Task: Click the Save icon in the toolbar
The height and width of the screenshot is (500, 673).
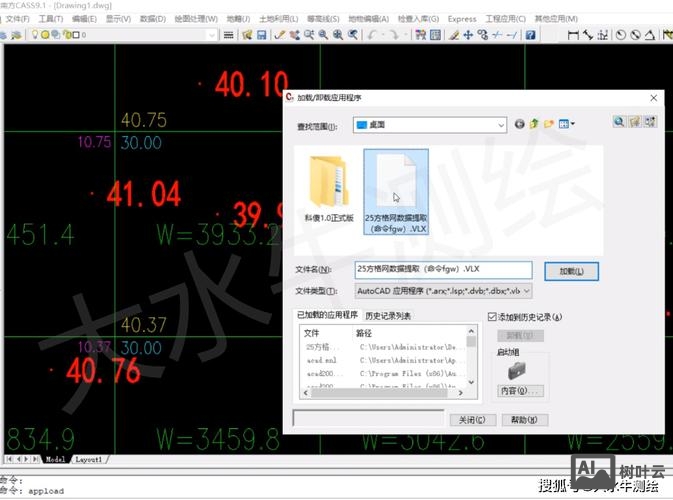Action: point(261,35)
